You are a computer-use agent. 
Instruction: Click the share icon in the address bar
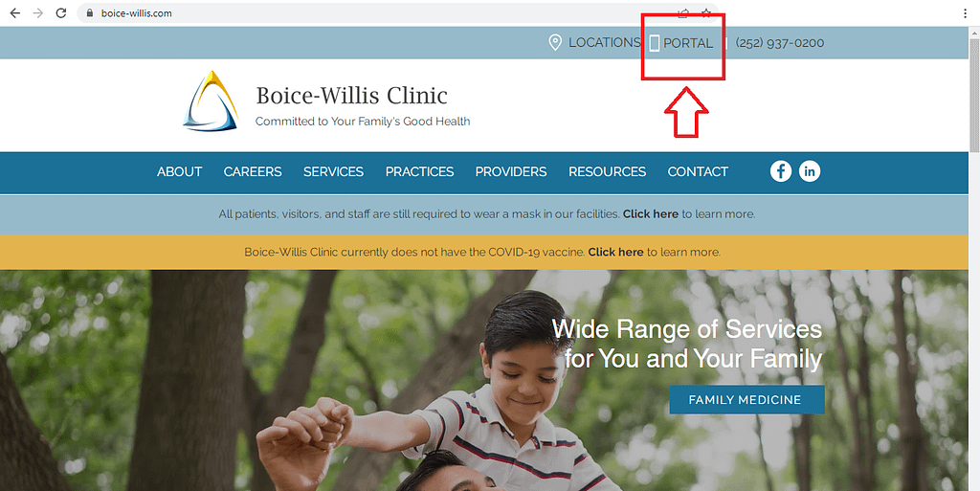683,13
